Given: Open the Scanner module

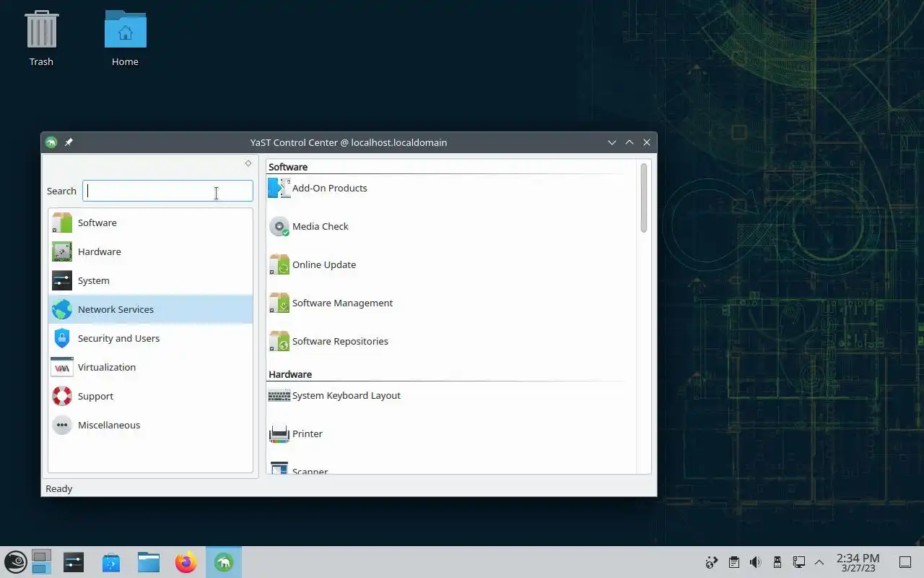Looking at the screenshot, I should tap(298, 470).
